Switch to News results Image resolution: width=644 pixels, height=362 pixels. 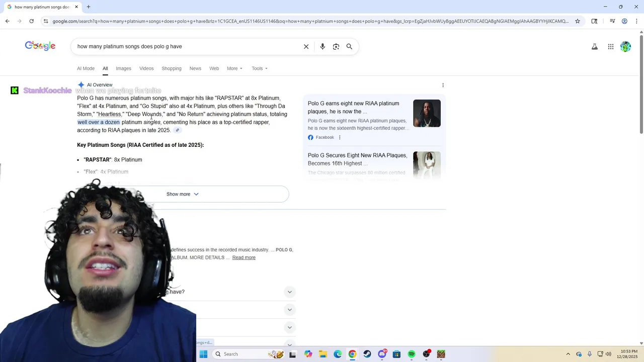point(195,68)
